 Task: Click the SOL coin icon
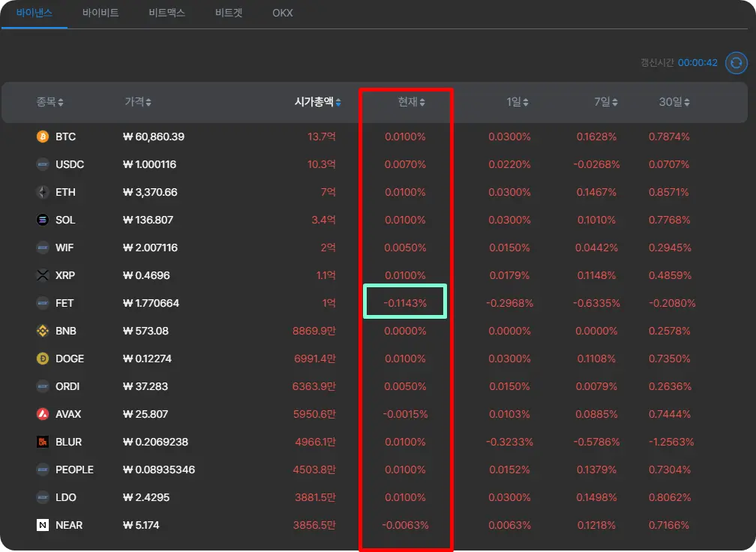(x=43, y=220)
